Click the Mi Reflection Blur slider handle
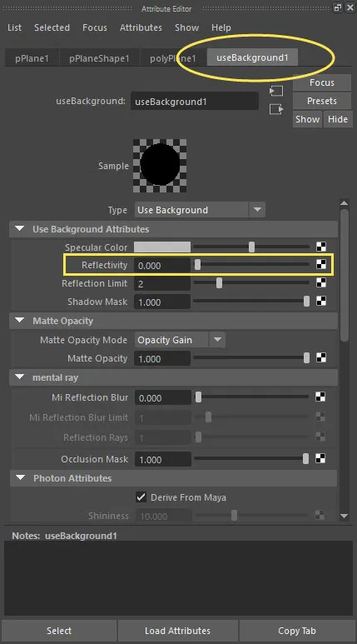The height and width of the screenshot is (644, 357). 198,397
